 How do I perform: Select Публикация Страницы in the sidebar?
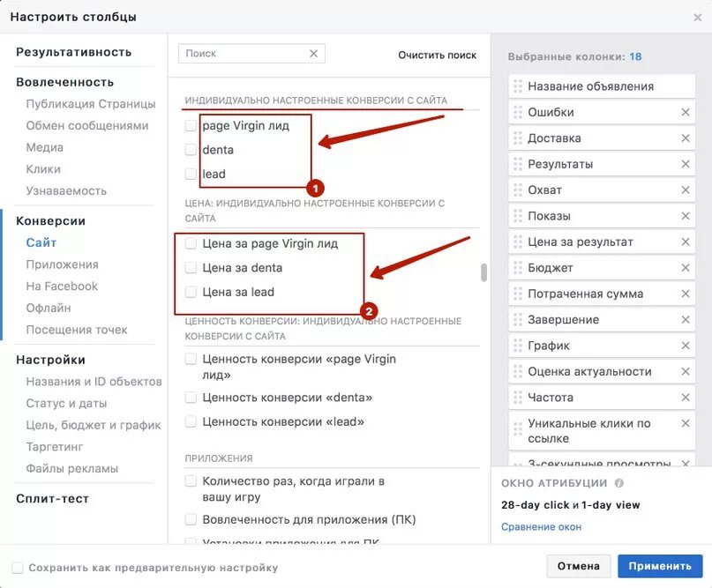point(91,104)
